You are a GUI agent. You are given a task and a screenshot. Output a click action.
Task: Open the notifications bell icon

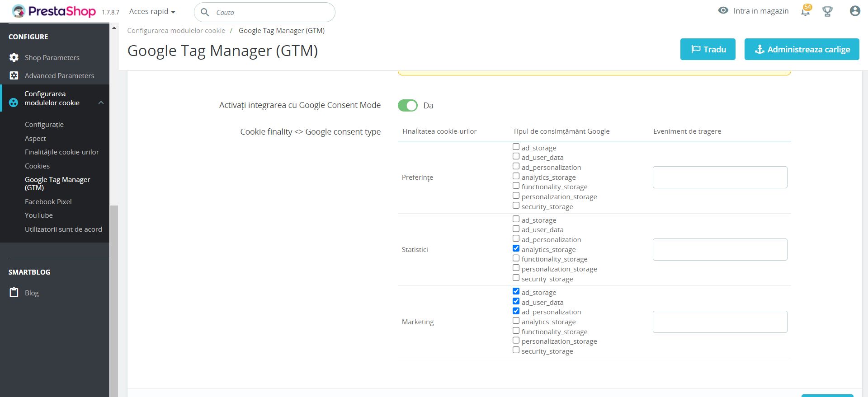[x=805, y=11]
